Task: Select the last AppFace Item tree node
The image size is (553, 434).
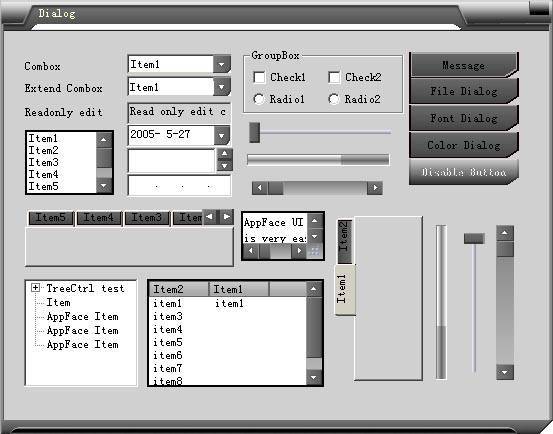Action: point(83,344)
